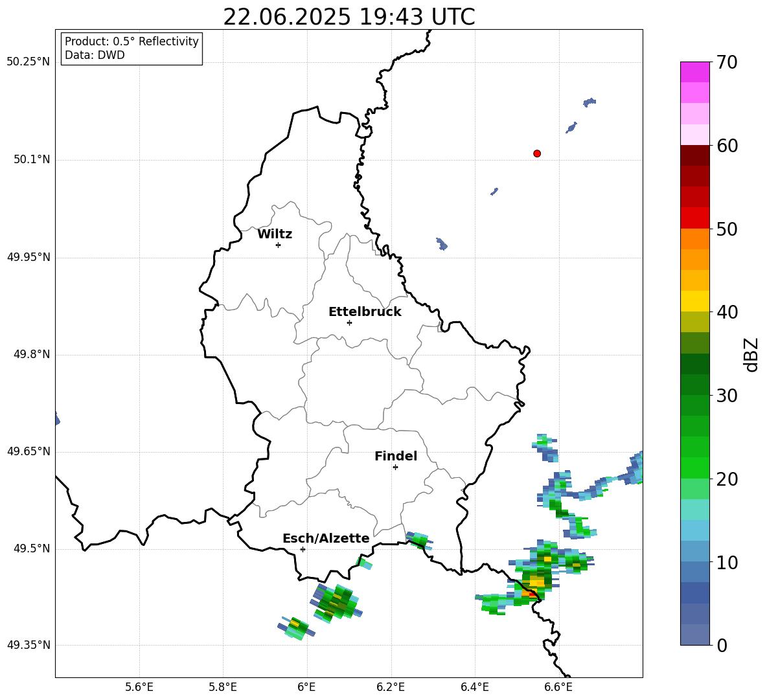Click the 49.35°N latitude label
767x700 pixels.
(x=29, y=645)
